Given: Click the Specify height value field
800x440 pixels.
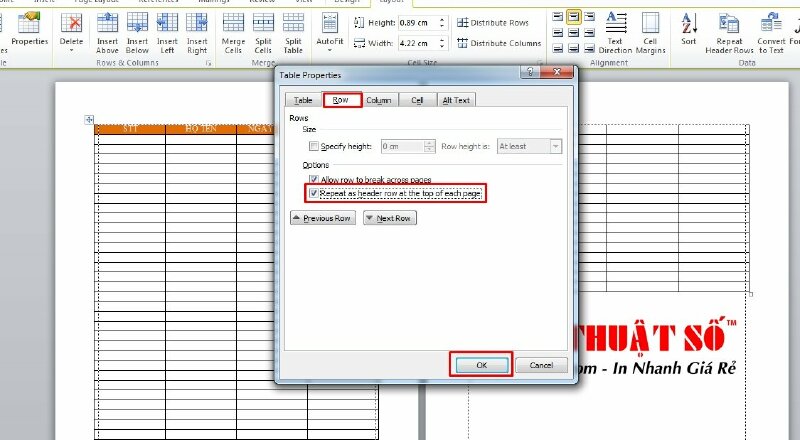Looking at the screenshot, I should coord(403,146).
